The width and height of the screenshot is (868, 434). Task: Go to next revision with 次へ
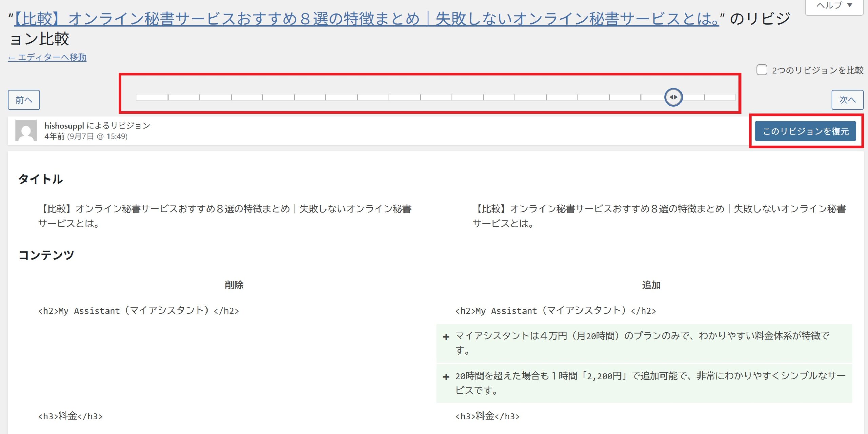pos(847,100)
